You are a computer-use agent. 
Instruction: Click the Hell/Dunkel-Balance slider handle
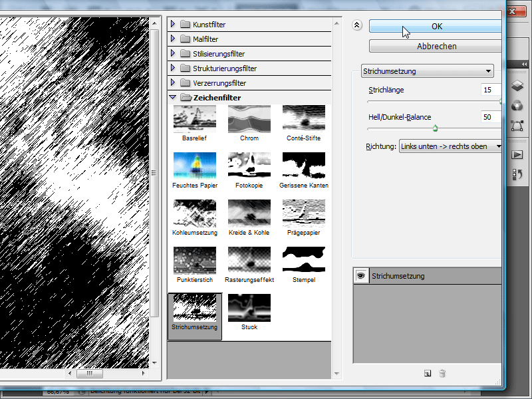[x=435, y=128]
